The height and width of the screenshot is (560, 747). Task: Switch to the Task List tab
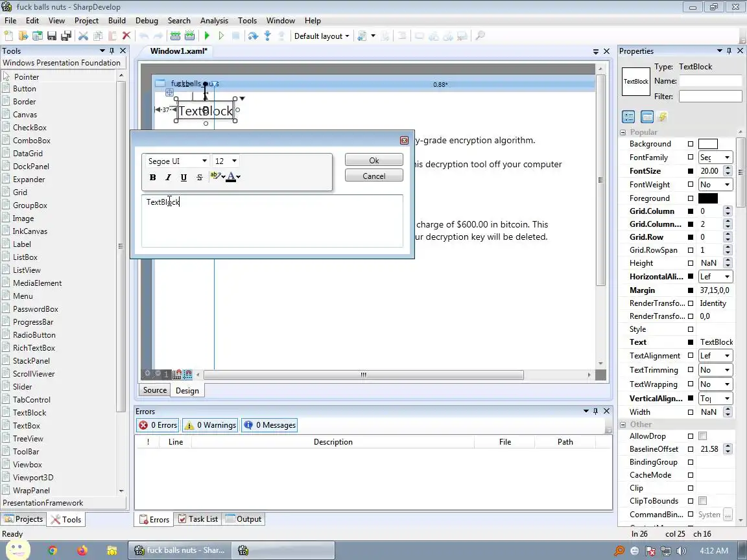tap(198, 519)
